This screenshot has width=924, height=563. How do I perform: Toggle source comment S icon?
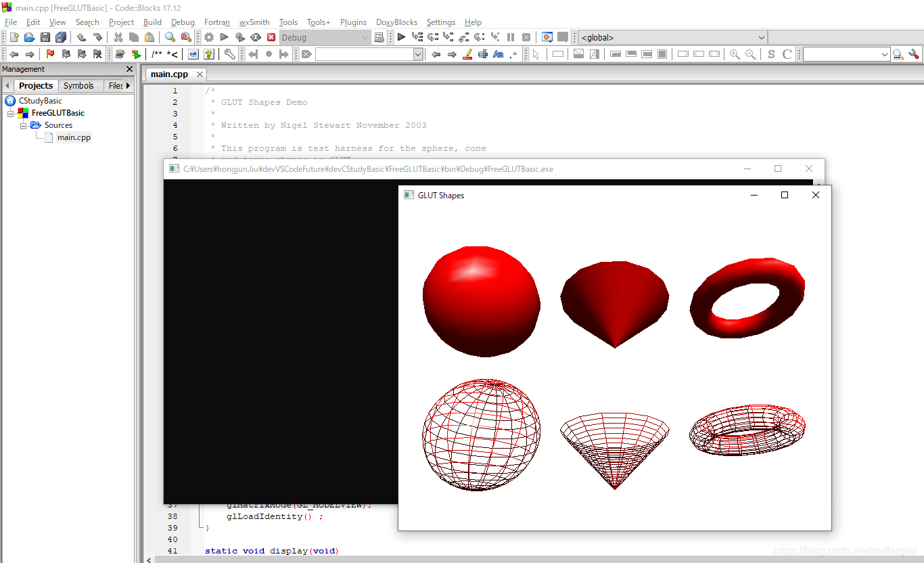(x=771, y=54)
